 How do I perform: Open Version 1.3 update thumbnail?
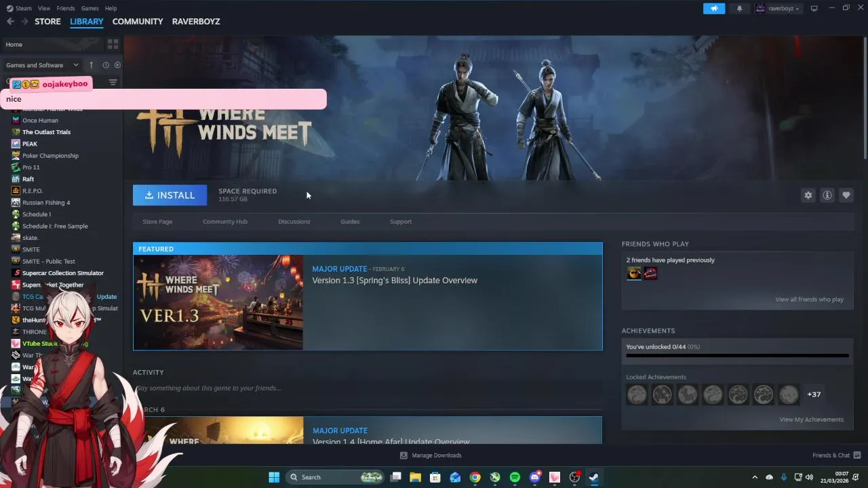point(218,302)
